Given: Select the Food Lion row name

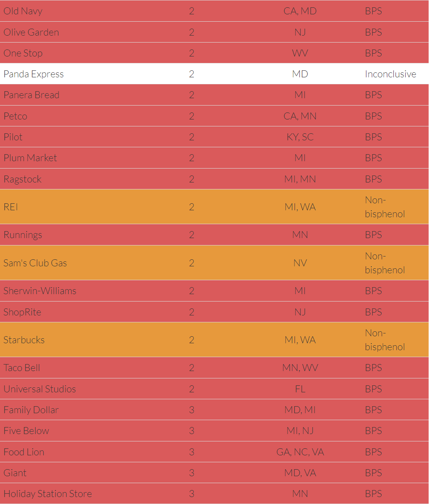Looking at the screenshot, I should coord(24,452).
